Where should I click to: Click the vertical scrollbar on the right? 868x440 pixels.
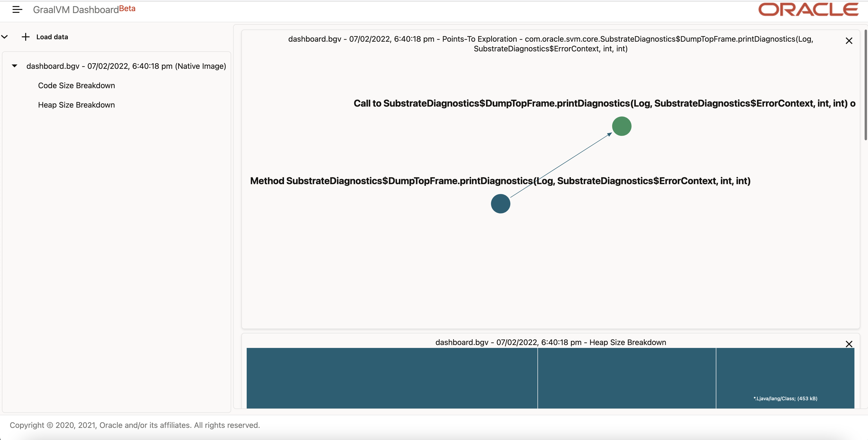click(866, 85)
